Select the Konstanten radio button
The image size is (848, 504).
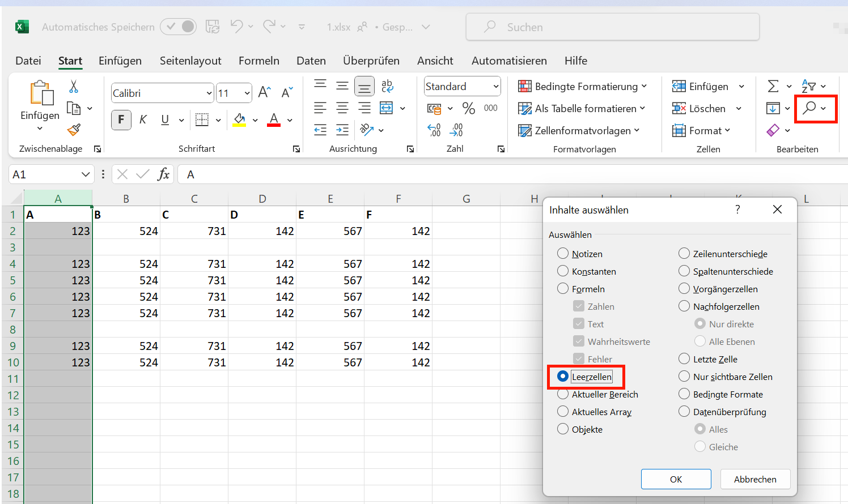(563, 271)
